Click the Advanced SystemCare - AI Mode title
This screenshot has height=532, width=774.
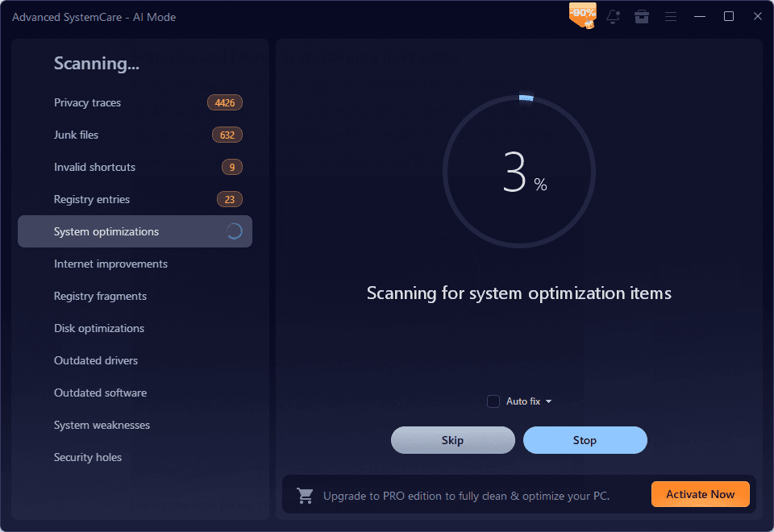pos(94,17)
